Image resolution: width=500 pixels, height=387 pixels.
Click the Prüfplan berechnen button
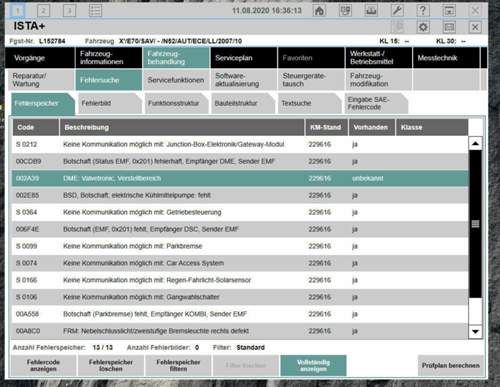(x=451, y=365)
